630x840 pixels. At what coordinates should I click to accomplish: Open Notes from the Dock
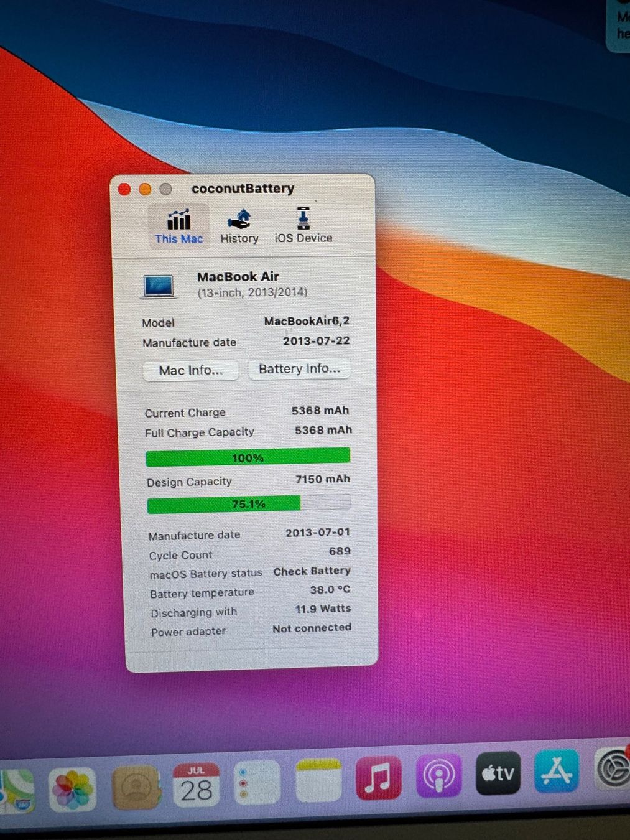[318, 780]
